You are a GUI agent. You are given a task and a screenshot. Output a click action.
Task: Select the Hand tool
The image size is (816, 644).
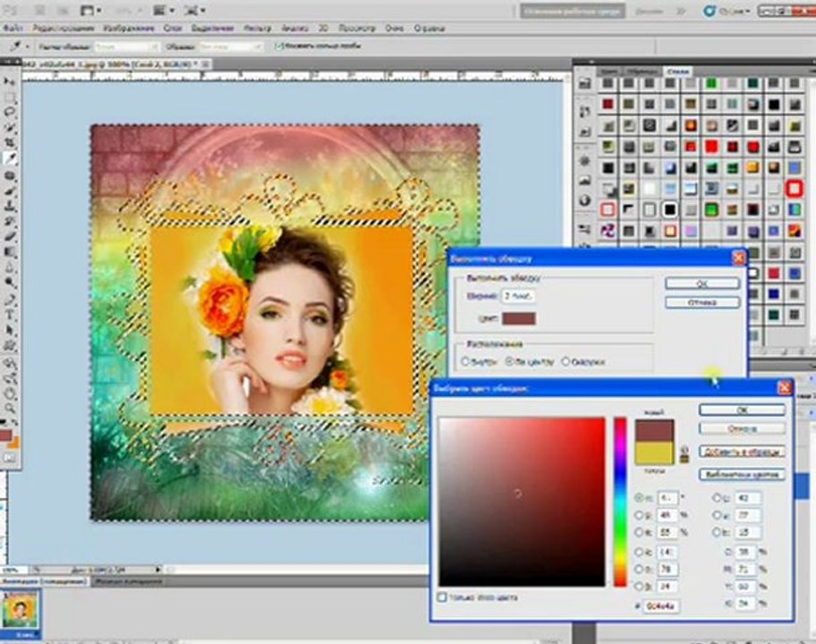[9, 394]
